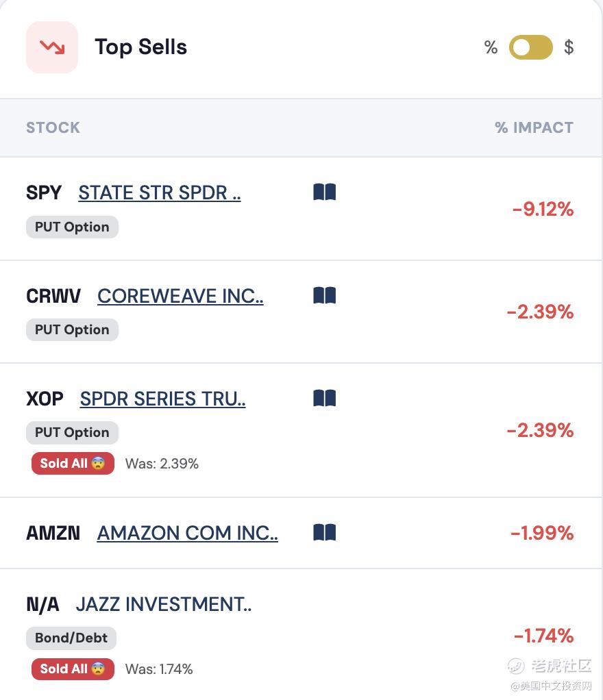This screenshot has height=700, width=603.
Task: Click the Bond/Debt tag under Jazz Investment
Action: point(71,638)
